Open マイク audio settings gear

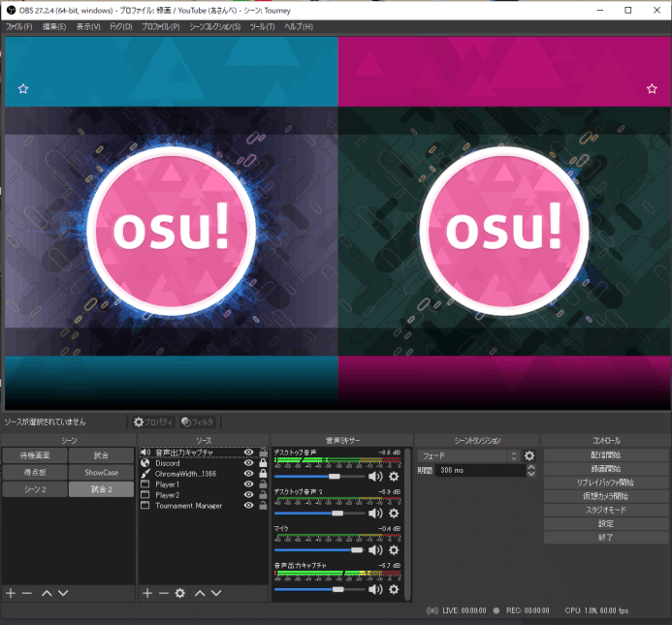point(394,550)
